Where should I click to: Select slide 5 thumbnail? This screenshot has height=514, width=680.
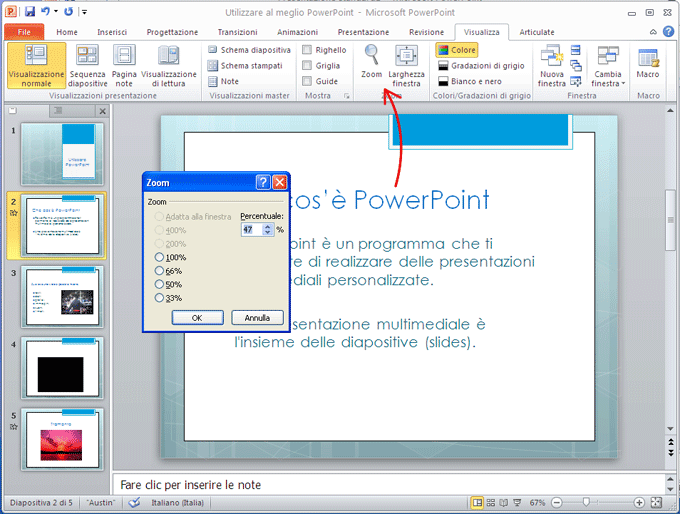pyautogui.click(x=62, y=439)
